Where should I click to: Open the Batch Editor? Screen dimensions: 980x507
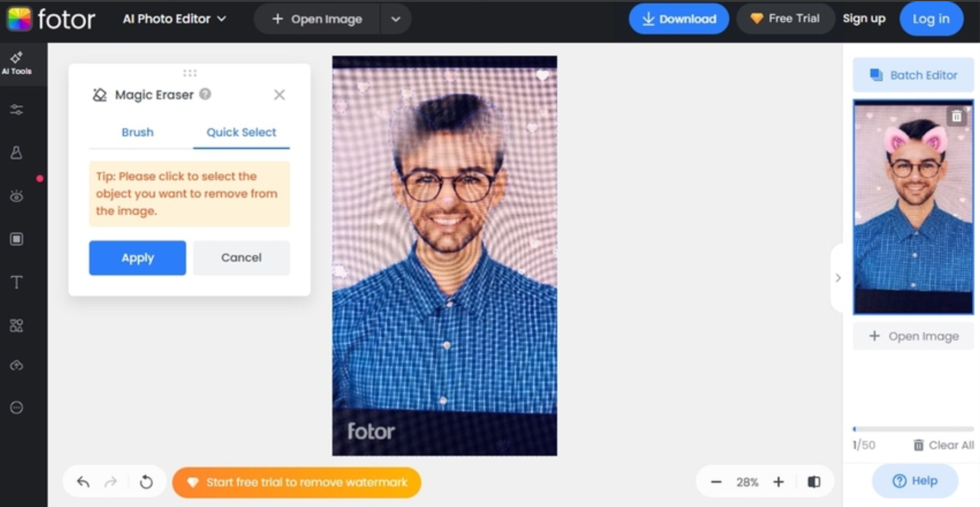coord(913,75)
